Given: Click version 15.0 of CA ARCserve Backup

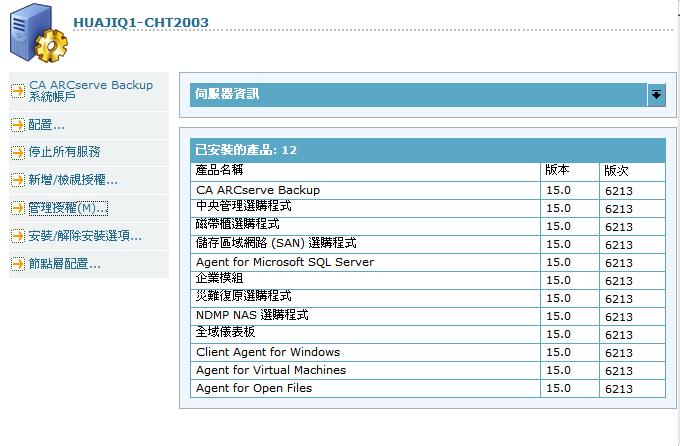Looking at the screenshot, I should pos(559,190).
